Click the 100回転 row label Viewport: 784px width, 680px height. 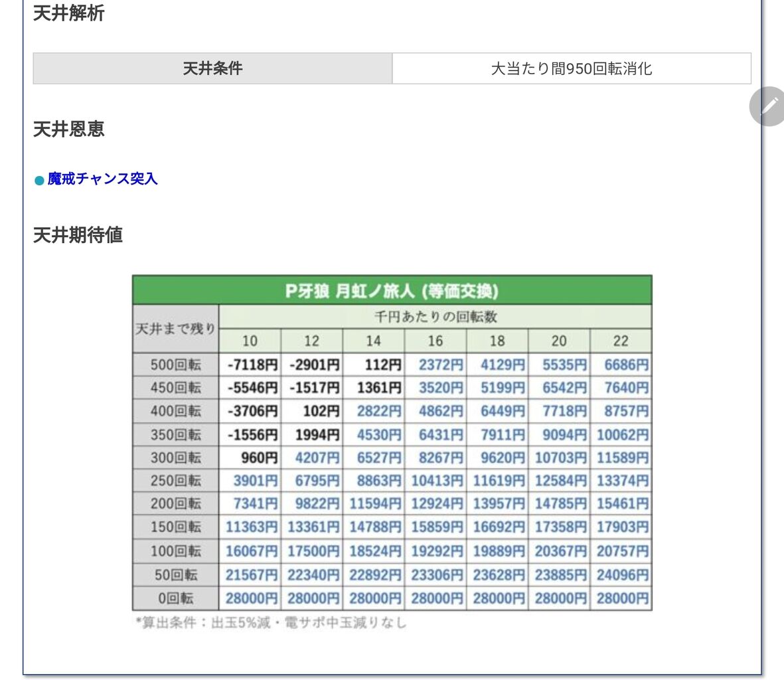(175, 551)
